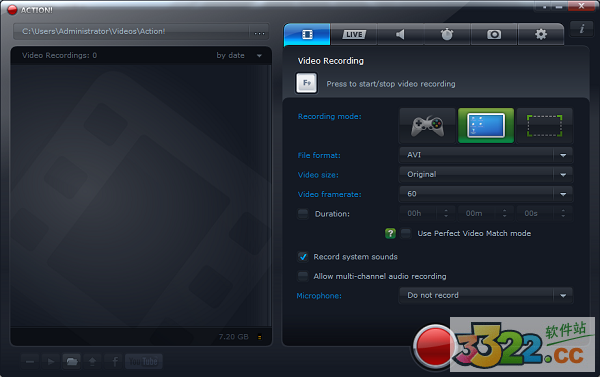Share recording to Facebook
Image resolution: width=600 pixels, height=377 pixels.
click(x=114, y=361)
